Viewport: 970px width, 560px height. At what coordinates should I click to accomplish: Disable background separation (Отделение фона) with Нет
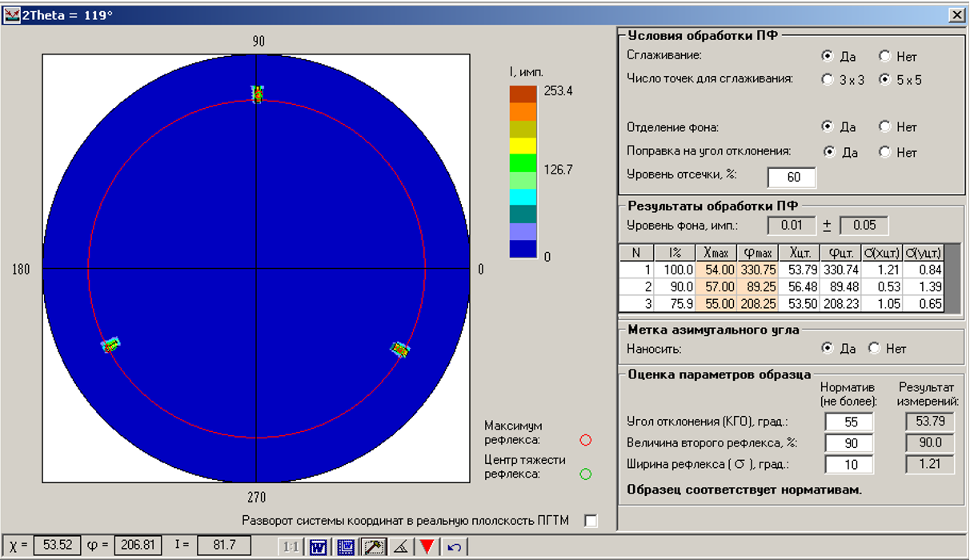[x=884, y=127]
